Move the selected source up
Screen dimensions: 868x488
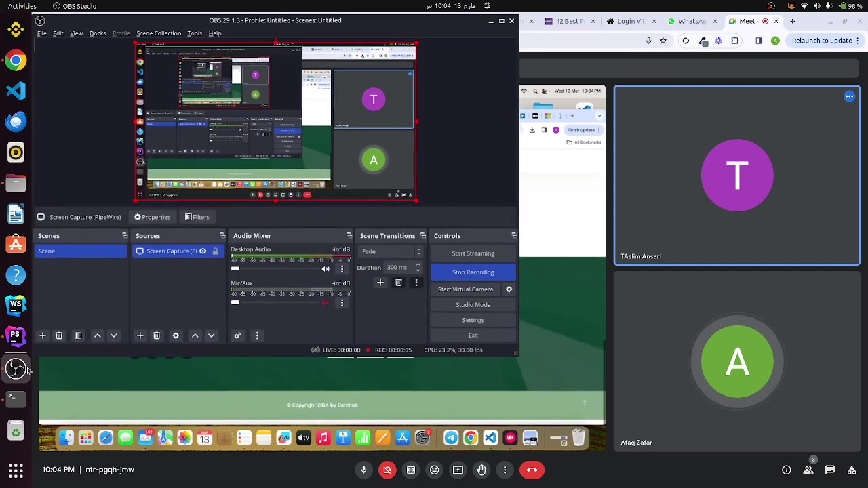[x=195, y=335]
